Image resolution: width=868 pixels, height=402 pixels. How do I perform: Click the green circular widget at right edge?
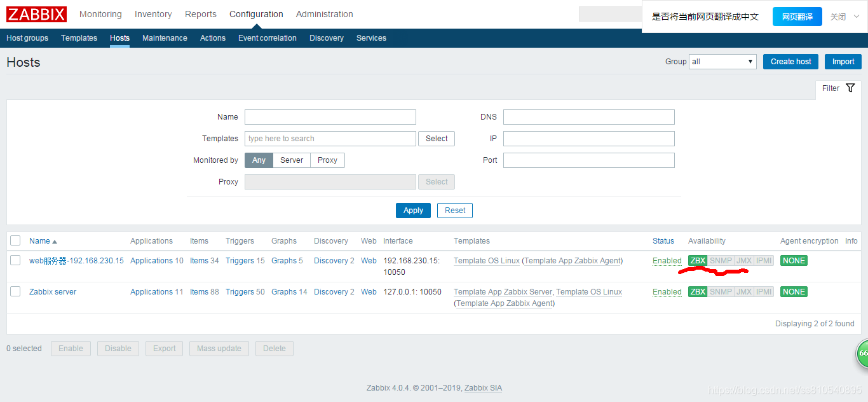(862, 353)
